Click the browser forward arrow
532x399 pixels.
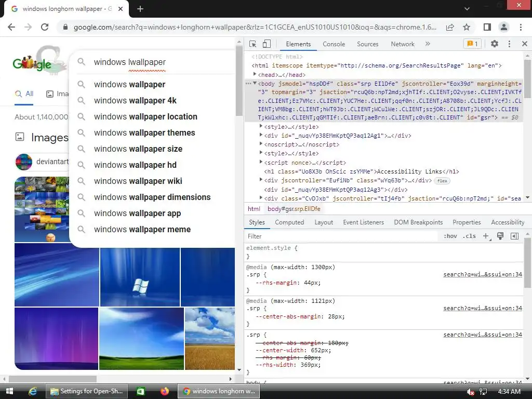coord(28,27)
